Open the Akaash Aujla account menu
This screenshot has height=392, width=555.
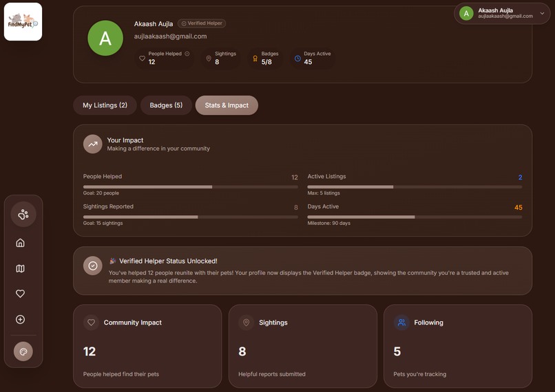coord(502,14)
